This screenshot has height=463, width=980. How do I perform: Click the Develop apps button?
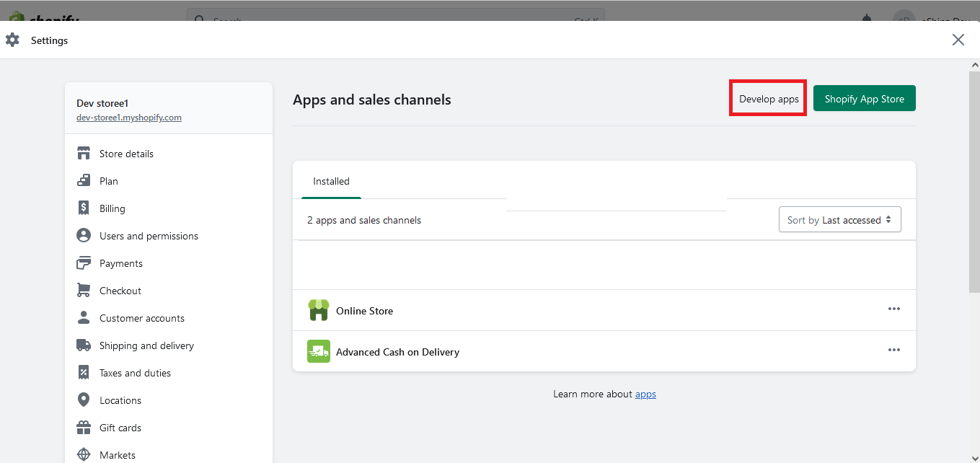[x=769, y=99]
